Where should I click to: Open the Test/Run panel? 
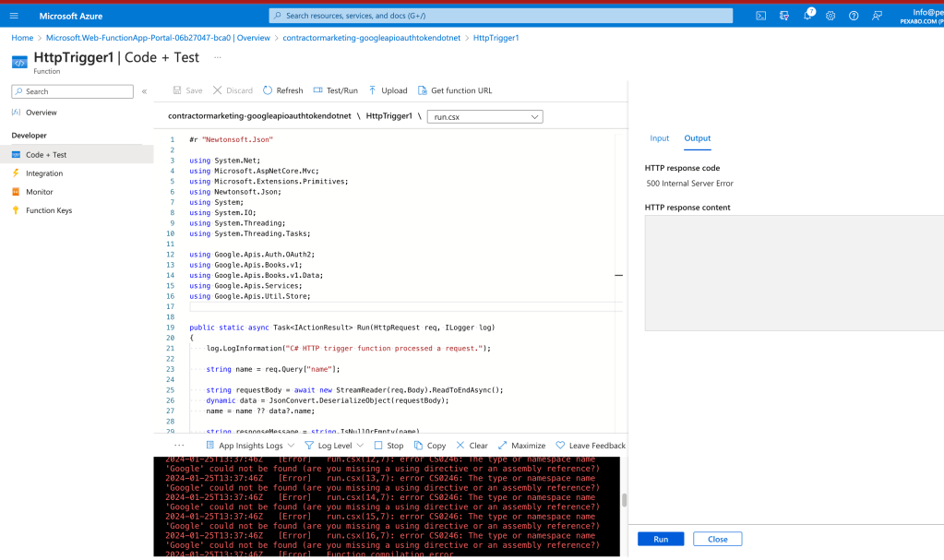(x=335, y=90)
